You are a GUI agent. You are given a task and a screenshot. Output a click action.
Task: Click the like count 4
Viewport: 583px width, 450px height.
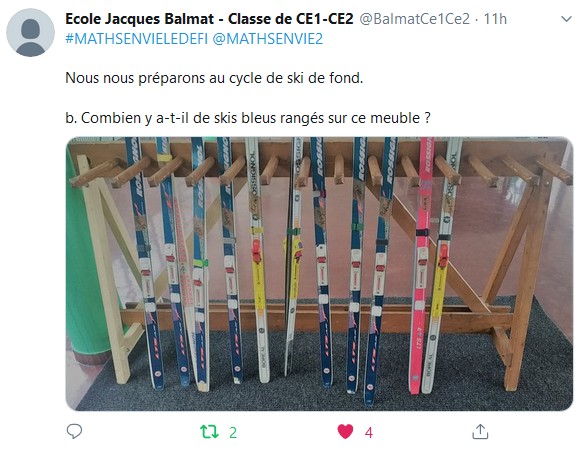(368, 433)
